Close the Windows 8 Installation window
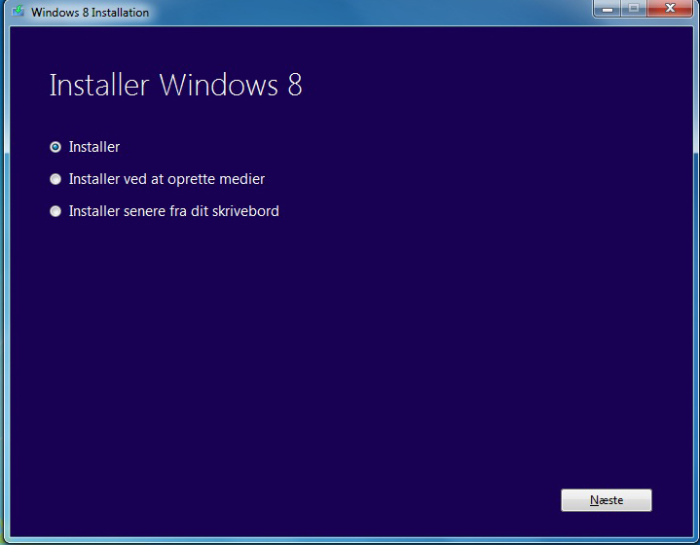700x545 pixels. tap(670, 9)
